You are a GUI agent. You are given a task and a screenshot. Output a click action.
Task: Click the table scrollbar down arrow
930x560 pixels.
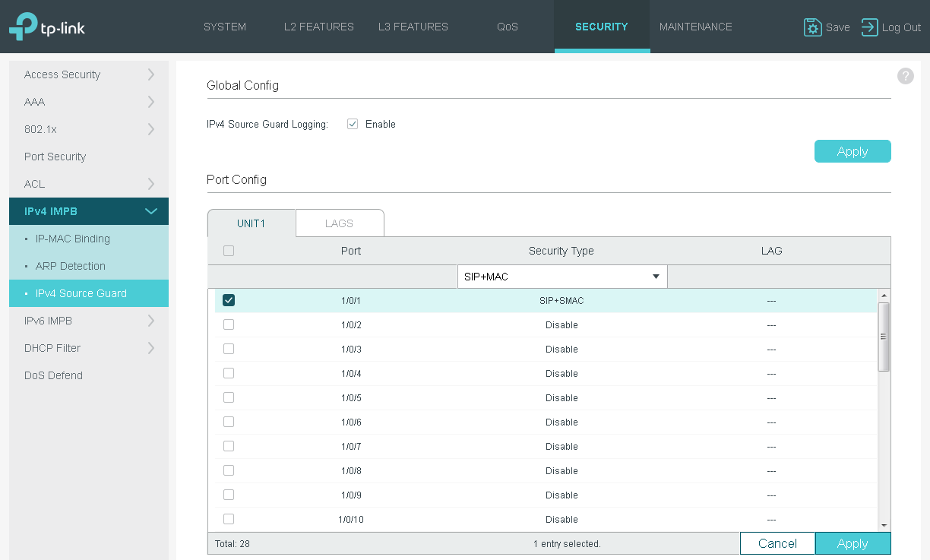point(884,525)
